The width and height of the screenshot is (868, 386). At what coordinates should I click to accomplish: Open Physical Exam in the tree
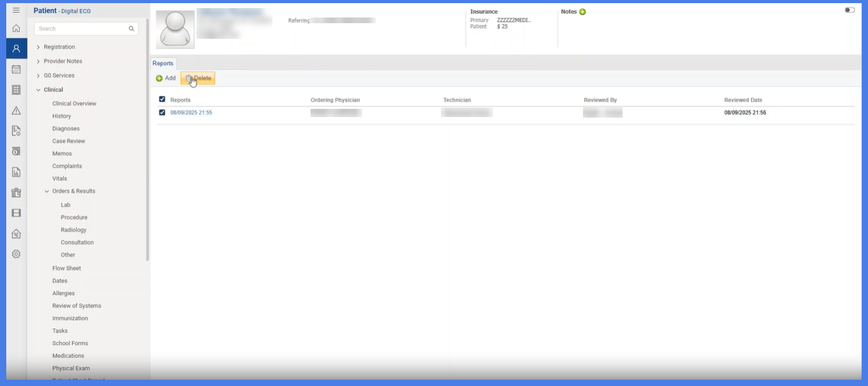71,368
